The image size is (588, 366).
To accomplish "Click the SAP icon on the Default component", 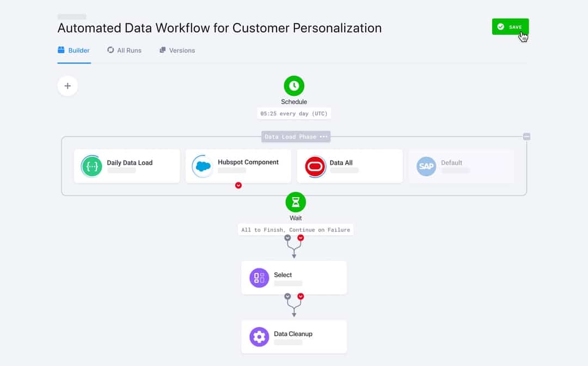I will click(x=426, y=166).
